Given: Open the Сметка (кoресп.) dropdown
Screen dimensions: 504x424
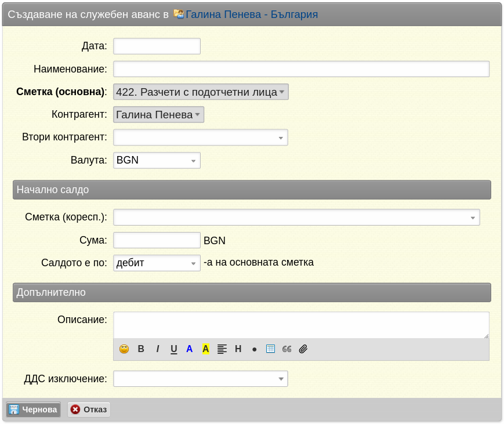Looking at the screenshot, I should coord(296,218).
